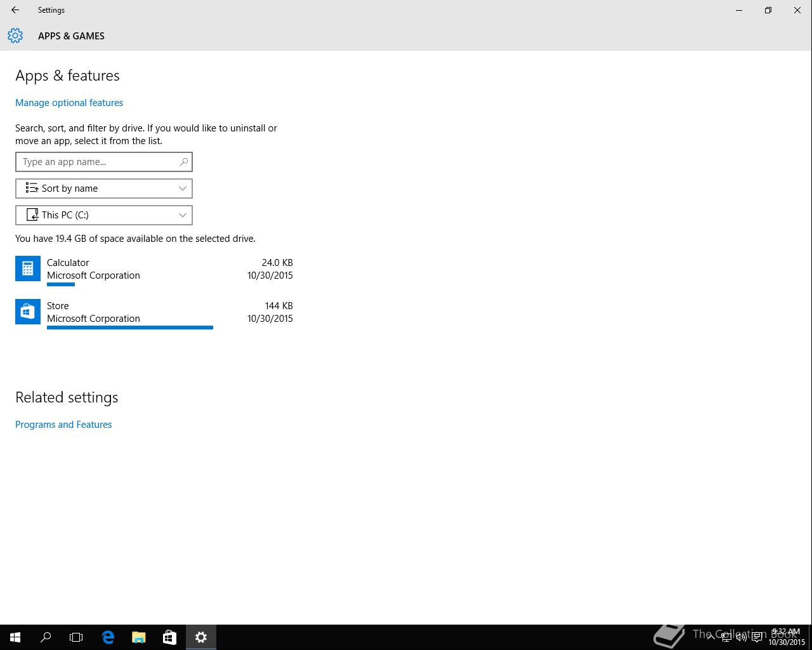Click the Calculator app name text
The image size is (812, 650).
tap(68, 263)
